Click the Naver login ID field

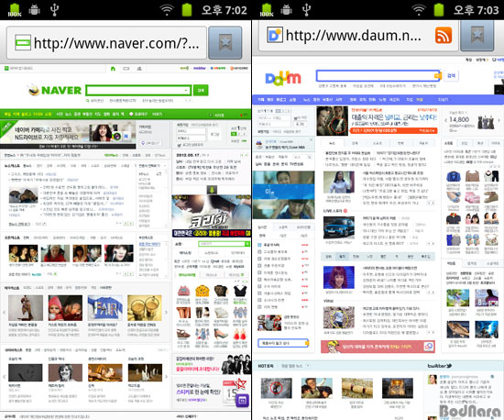[x=191, y=131]
